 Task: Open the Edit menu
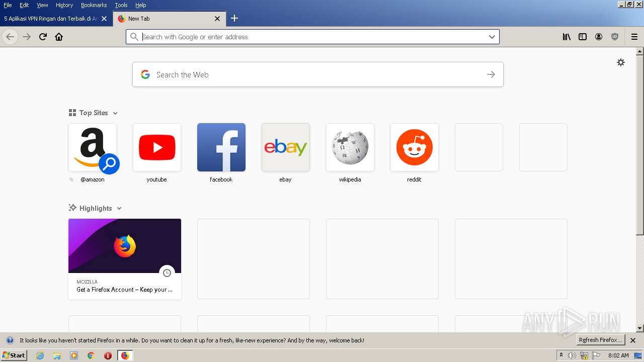pyautogui.click(x=24, y=5)
